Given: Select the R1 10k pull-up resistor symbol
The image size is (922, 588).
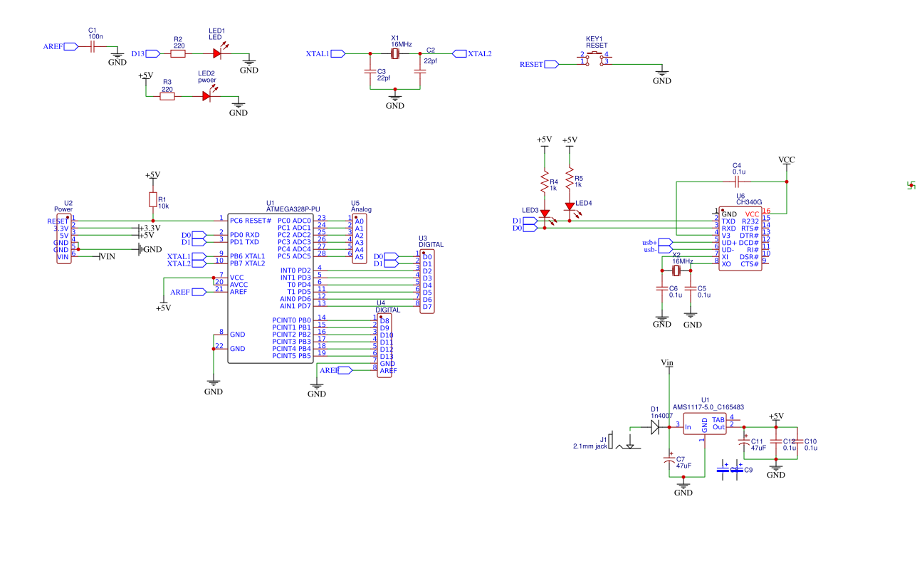Looking at the screenshot, I should click(x=152, y=199).
